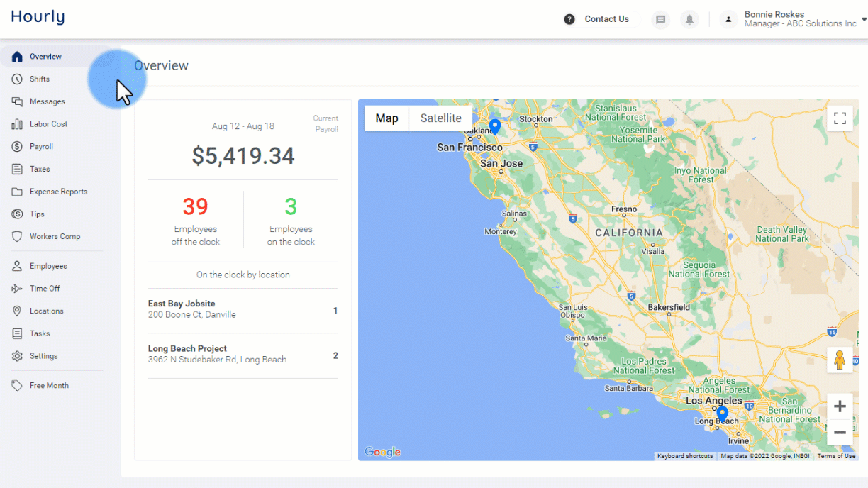
Task: Open the map Terms of Use link
Action: [x=836, y=456]
